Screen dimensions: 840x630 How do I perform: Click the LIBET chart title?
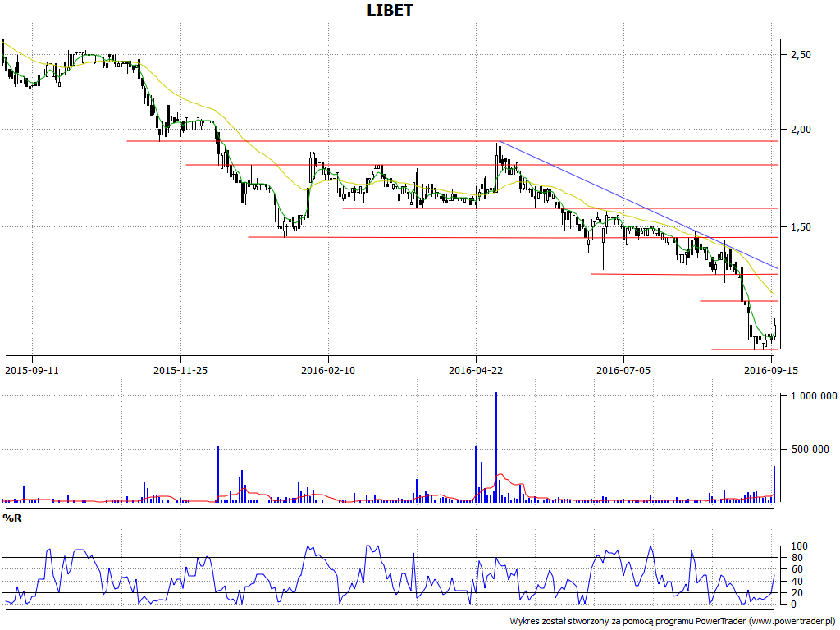(390, 10)
